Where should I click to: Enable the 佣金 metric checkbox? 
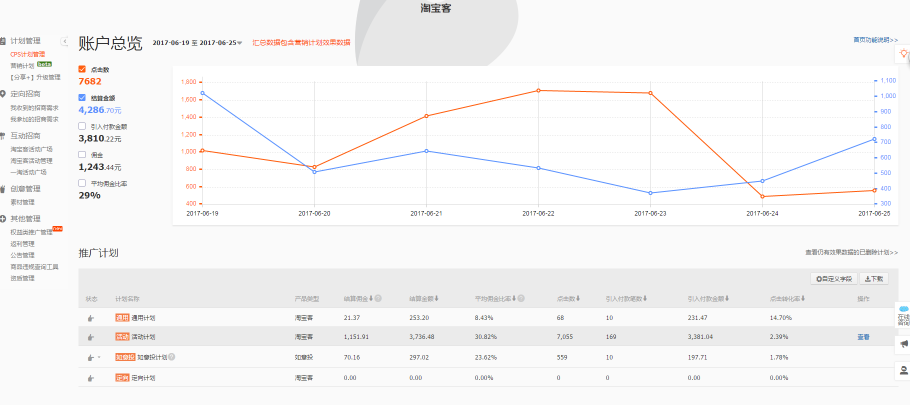82,155
